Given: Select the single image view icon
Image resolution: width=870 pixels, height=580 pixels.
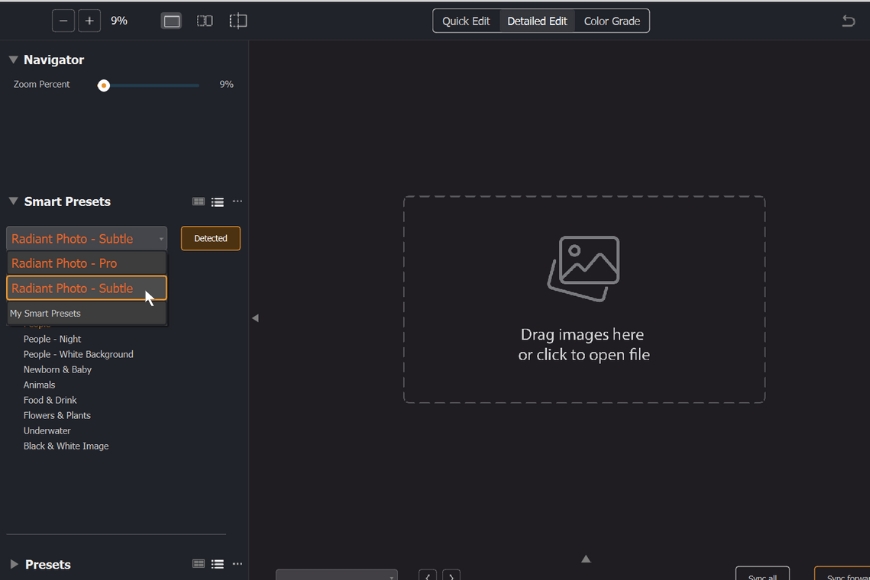Looking at the screenshot, I should 171,21.
